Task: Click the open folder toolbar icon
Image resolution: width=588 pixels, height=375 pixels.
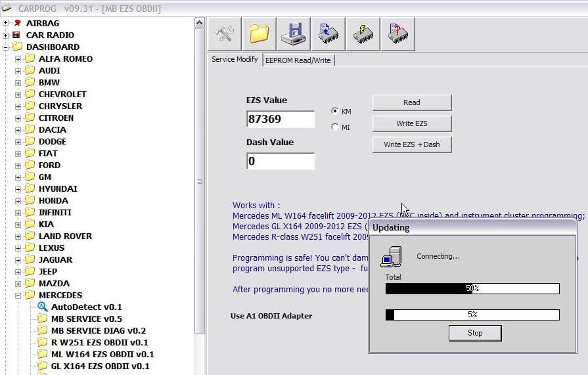Action: point(259,33)
